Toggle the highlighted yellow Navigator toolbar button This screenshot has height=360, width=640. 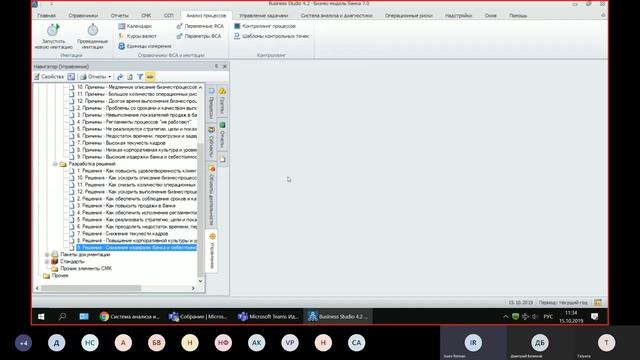coord(150,77)
